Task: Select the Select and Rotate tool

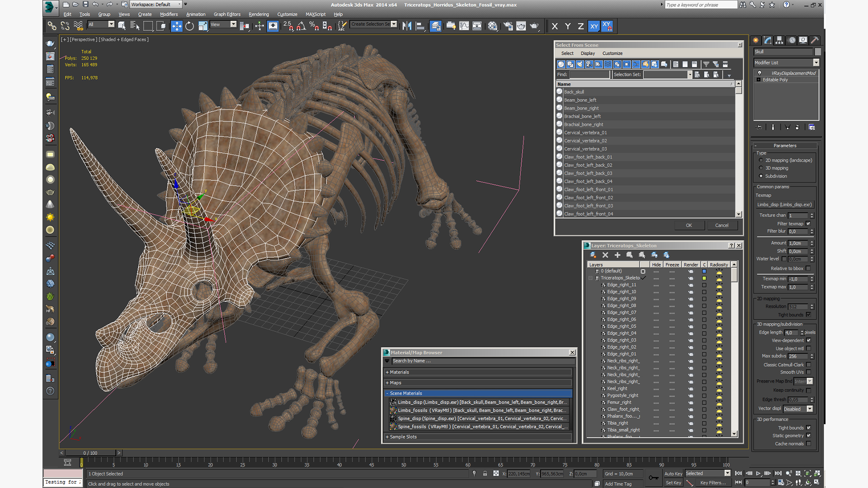Action: point(189,26)
